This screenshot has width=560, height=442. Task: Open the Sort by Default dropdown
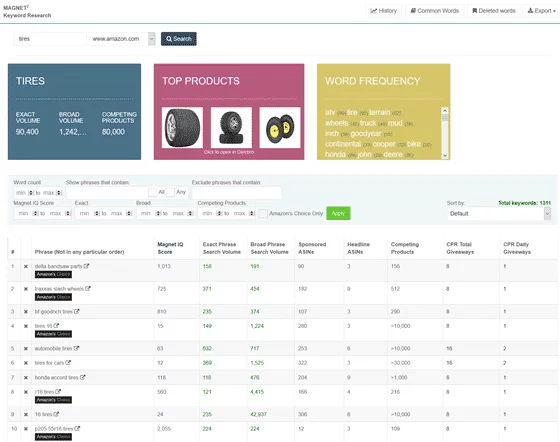point(499,214)
